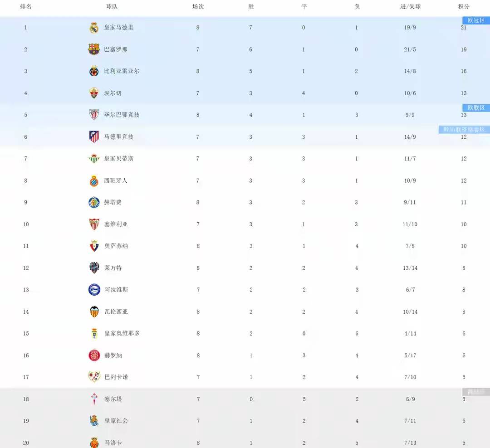Click the 积分 column header
Screen dimensions: 490x448
464,7
